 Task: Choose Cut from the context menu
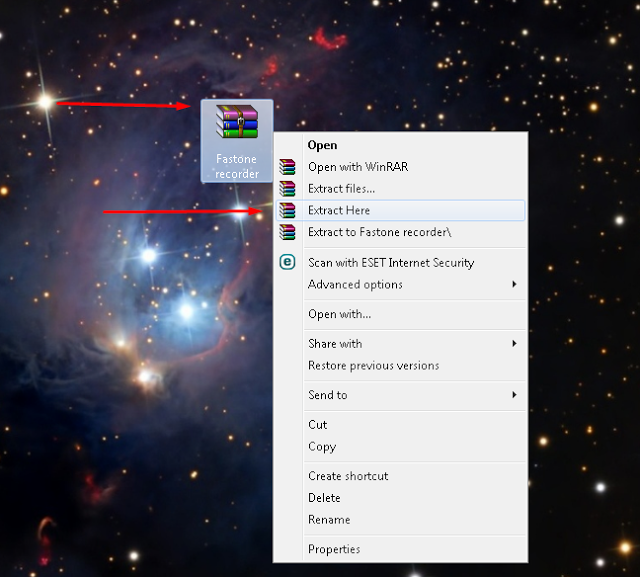point(400,425)
